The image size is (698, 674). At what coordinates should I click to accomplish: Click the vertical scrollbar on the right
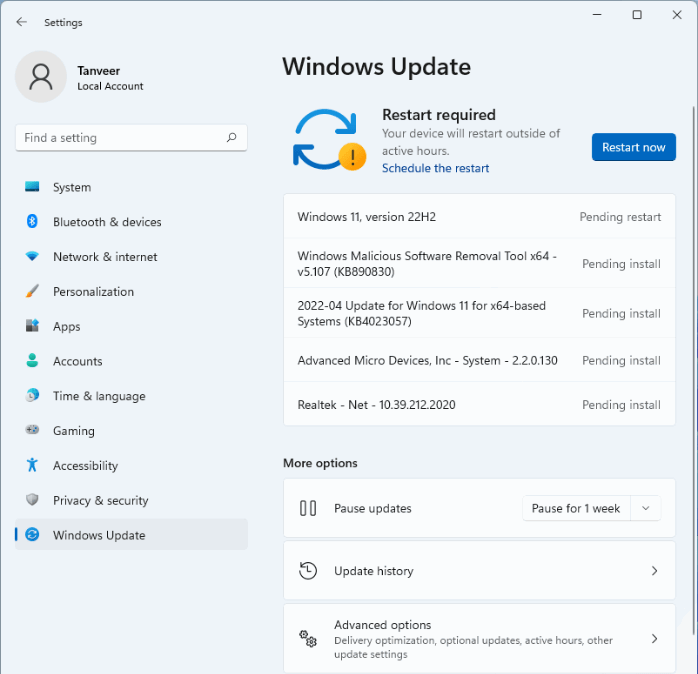pyautogui.click(x=693, y=371)
